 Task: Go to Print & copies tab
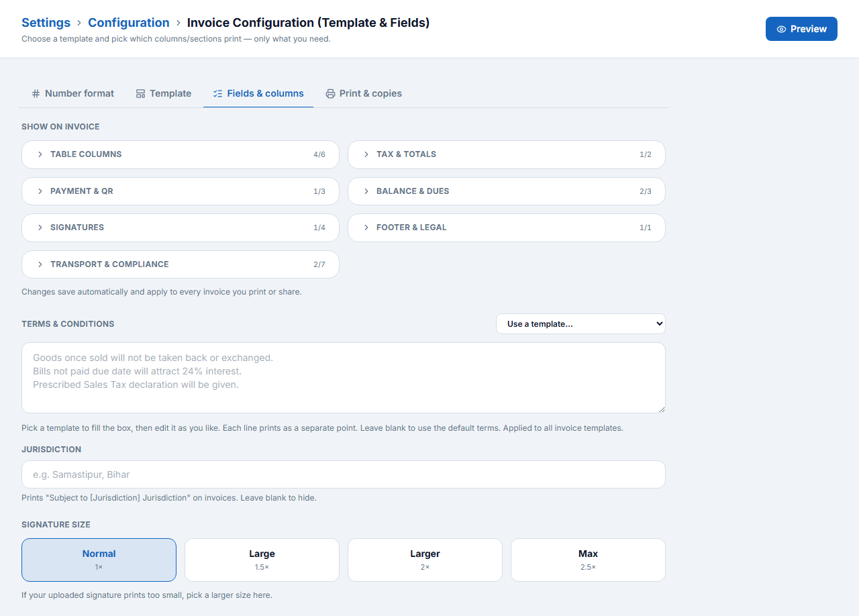click(364, 93)
